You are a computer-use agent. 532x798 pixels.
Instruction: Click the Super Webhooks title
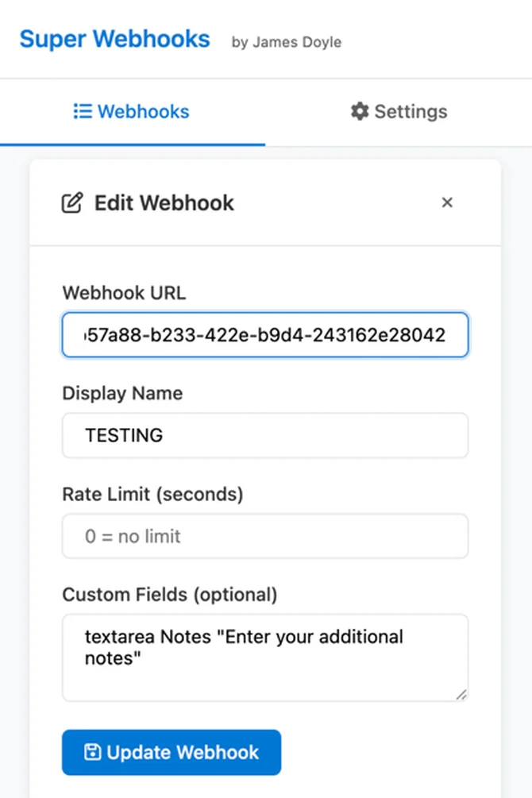click(114, 38)
